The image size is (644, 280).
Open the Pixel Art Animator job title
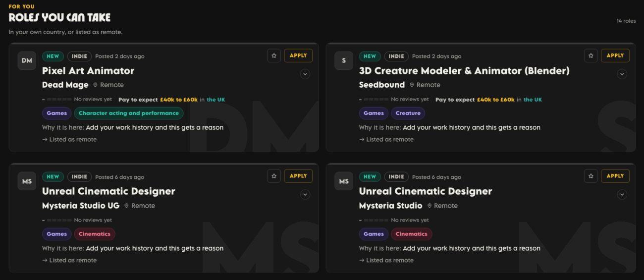(88, 71)
